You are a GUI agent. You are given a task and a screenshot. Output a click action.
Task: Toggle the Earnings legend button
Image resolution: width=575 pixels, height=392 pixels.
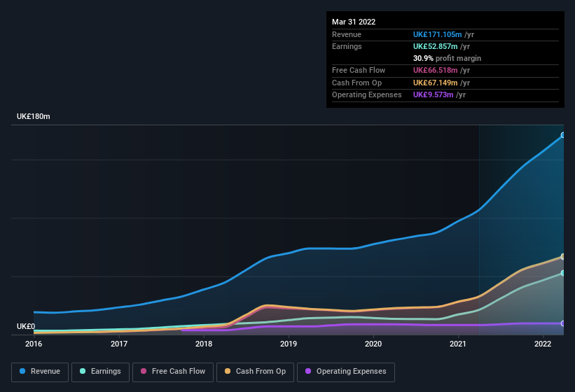(100, 372)
